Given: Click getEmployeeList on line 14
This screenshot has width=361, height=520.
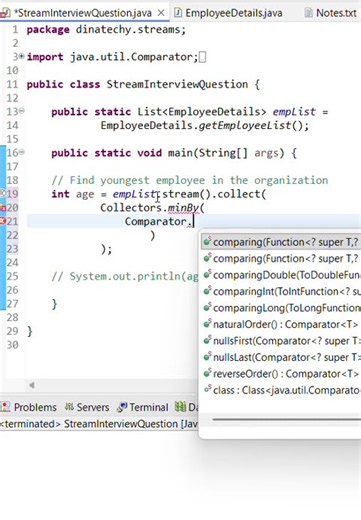Looking at the screenshot, I should [245, 126].
